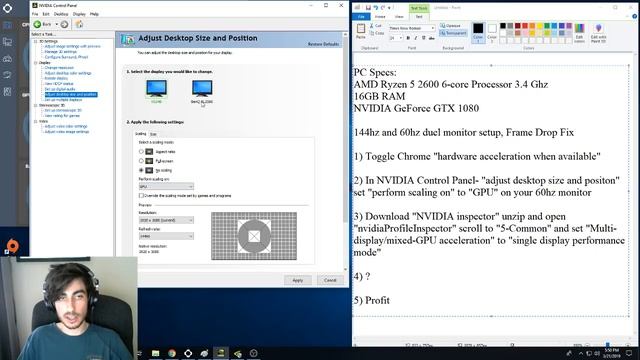Open Manage 3D settings task

click(60, 52)
